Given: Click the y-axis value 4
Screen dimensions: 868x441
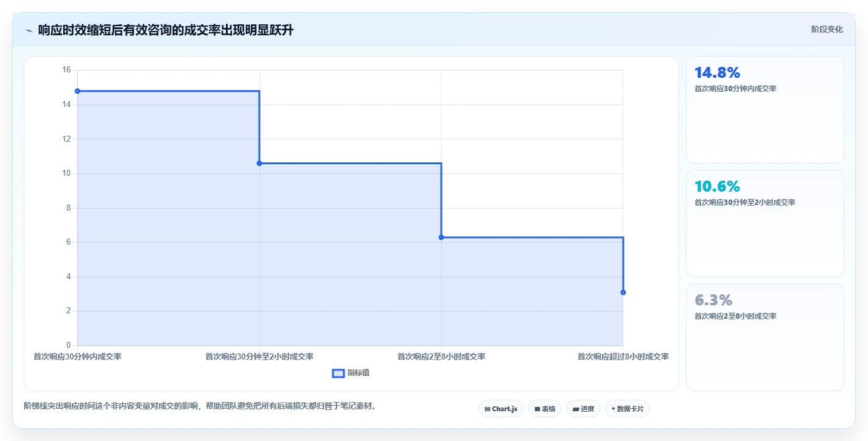Looking at the screenshot, I should coord(68,277).
